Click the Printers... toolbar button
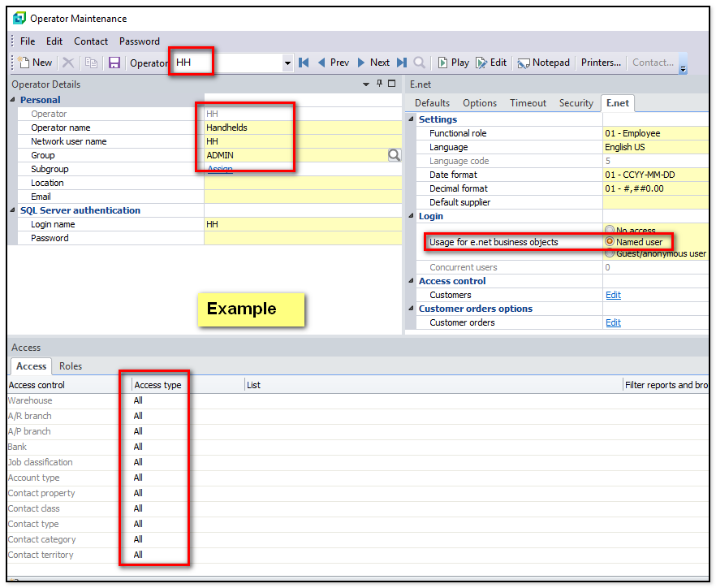This screenshot has height=588, width=716. tap(601, 63)
